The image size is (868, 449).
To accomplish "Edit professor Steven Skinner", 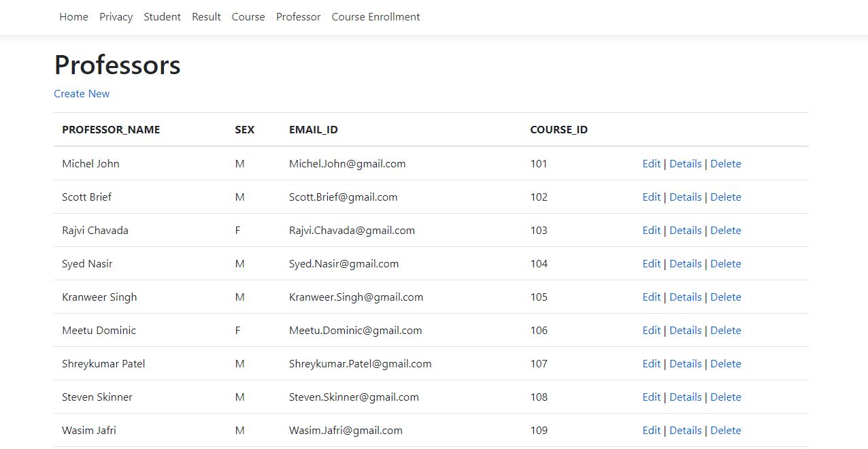I will tap(651, 397).
